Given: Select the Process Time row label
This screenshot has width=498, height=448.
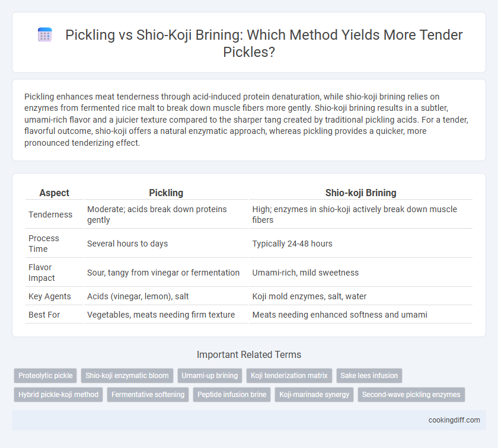Looking at the screenshot, I should (x=44, y=244).
